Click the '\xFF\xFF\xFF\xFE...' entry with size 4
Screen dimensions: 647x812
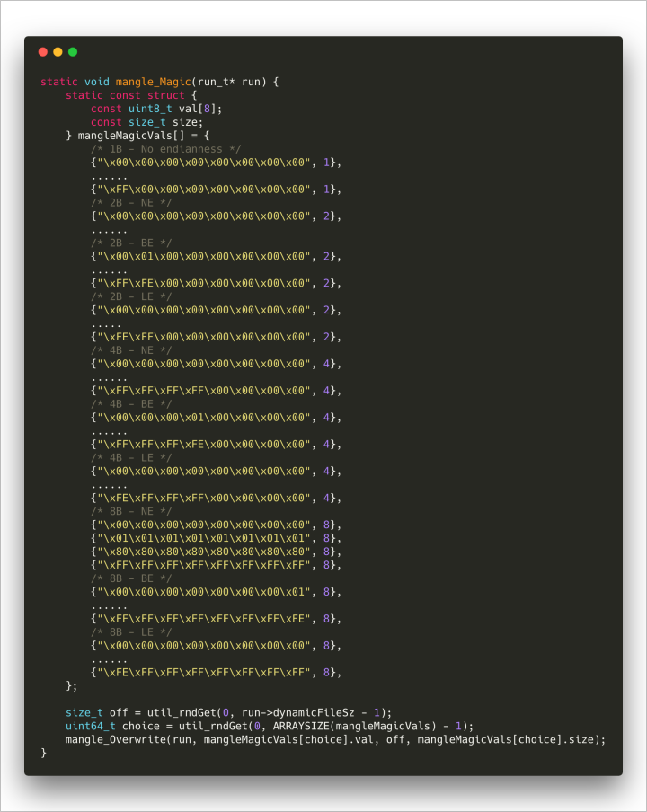[x=216, y=445]
